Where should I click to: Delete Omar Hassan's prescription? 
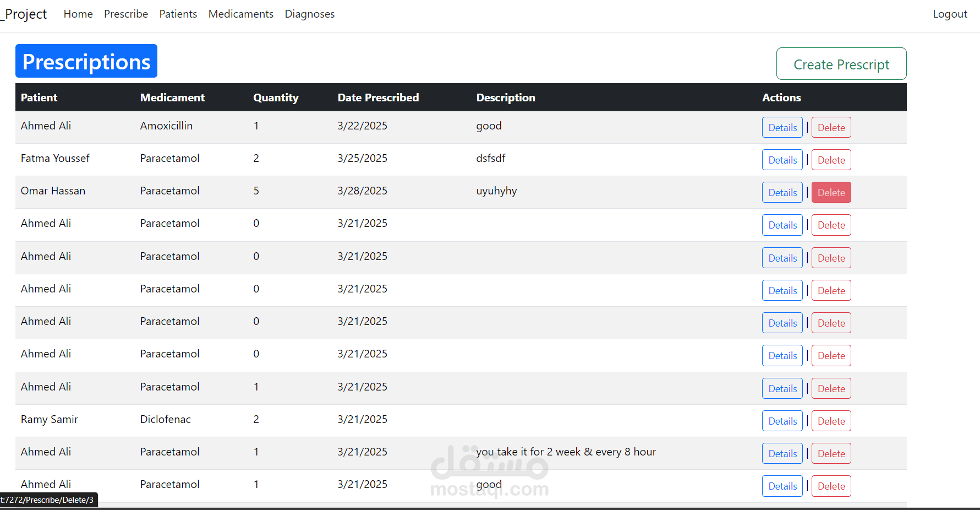point(831,192)
